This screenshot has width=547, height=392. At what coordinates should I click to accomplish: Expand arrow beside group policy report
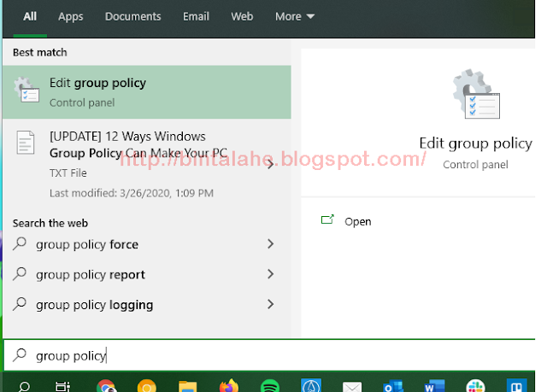(x=270, y=274)
